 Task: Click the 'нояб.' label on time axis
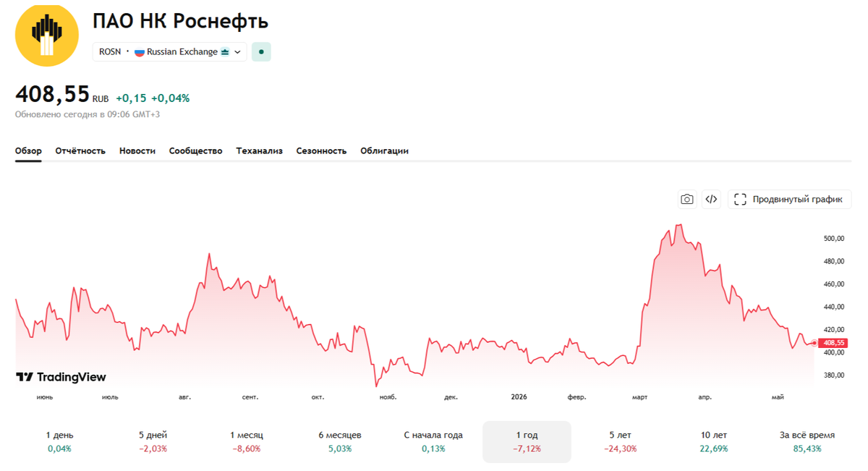(x=388, y=397)
